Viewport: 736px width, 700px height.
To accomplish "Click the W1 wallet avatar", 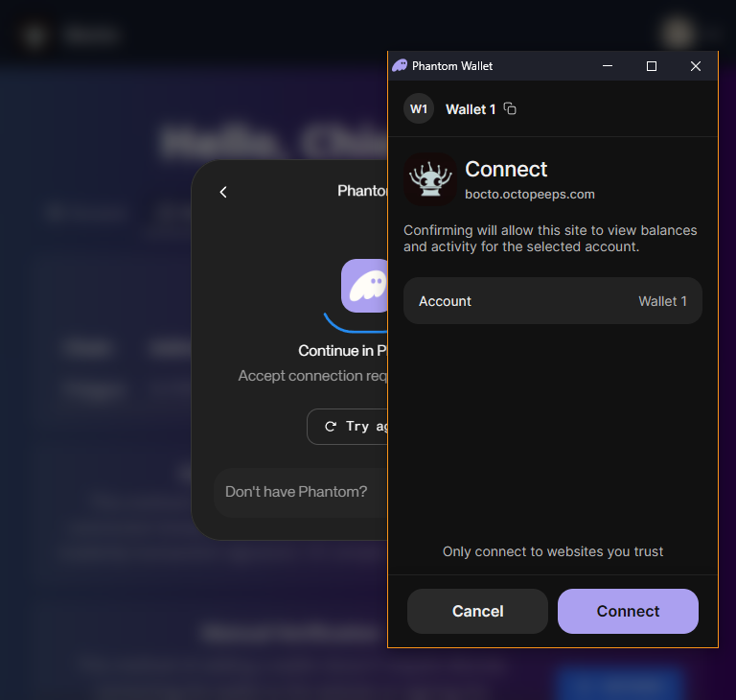I will click(419, 109).
